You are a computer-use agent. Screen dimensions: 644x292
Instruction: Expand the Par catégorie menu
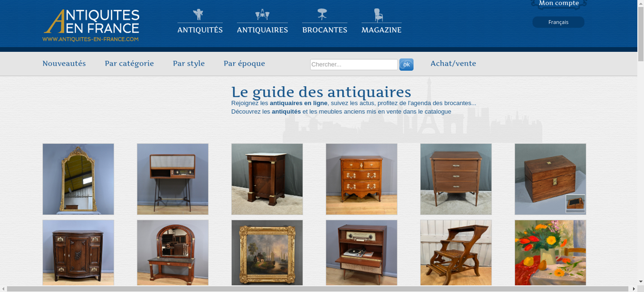[129, 63]
